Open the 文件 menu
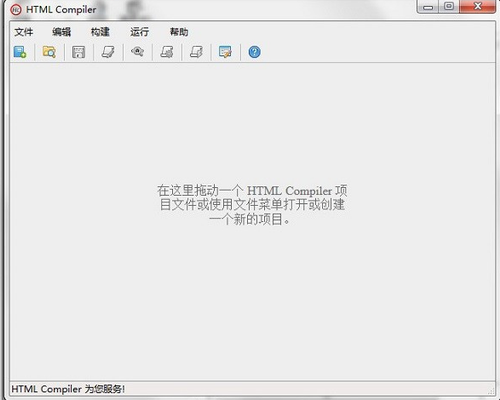500x400 pixels. coord(24,32)
